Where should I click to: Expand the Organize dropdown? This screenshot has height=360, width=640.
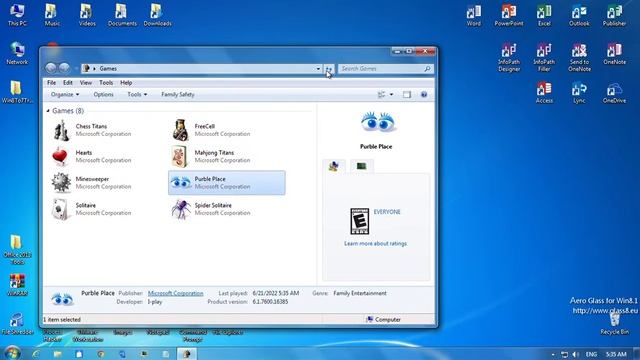coord(65,94)
